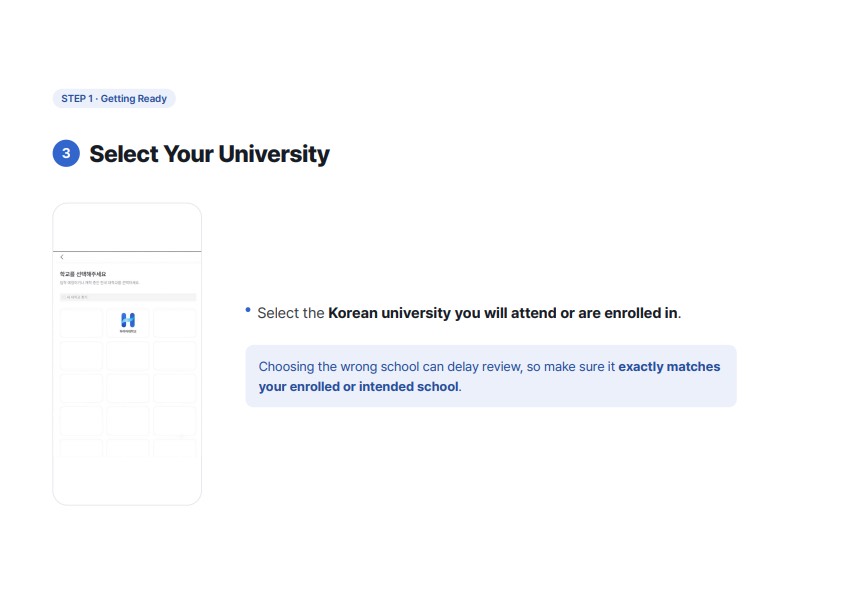Select the blue H university logo
Screen dimensions: 842x595
tap(128, 320)
